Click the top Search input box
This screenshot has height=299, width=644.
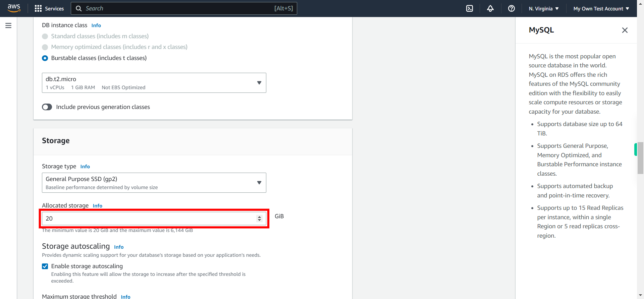(184, 8)
